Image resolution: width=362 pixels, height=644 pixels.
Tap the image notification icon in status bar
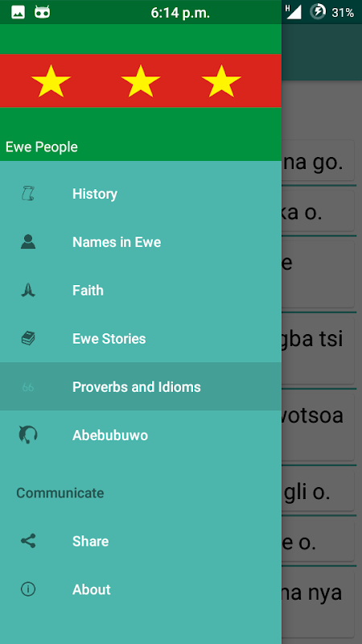click(18, 12)
